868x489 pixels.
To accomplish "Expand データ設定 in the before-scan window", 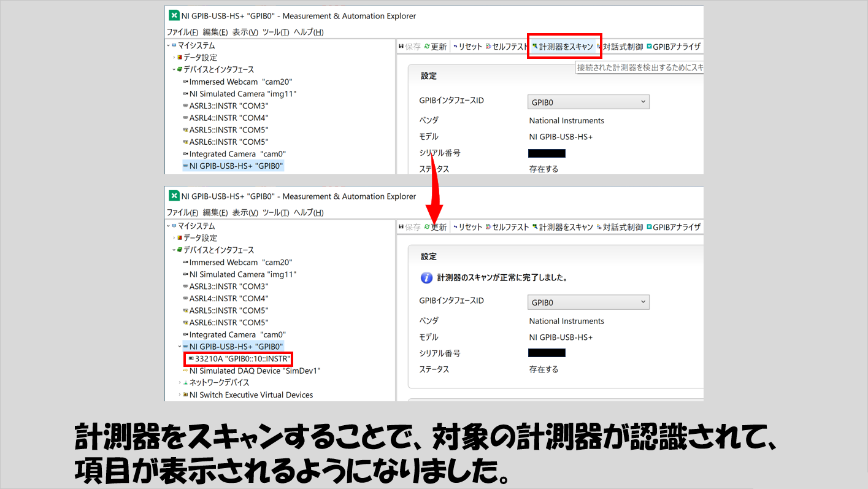I will tap(174, 58).
